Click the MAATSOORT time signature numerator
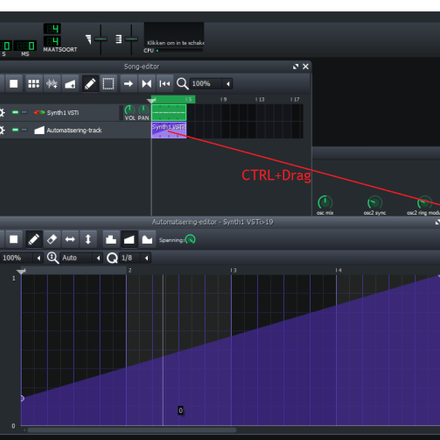 tap(52, 29)
